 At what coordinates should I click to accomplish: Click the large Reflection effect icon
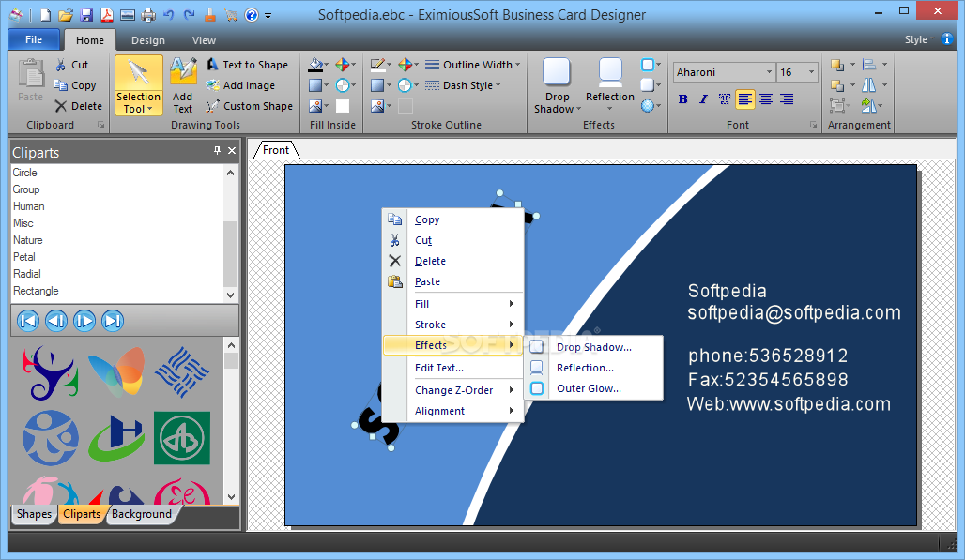click(x=610, y=72)
